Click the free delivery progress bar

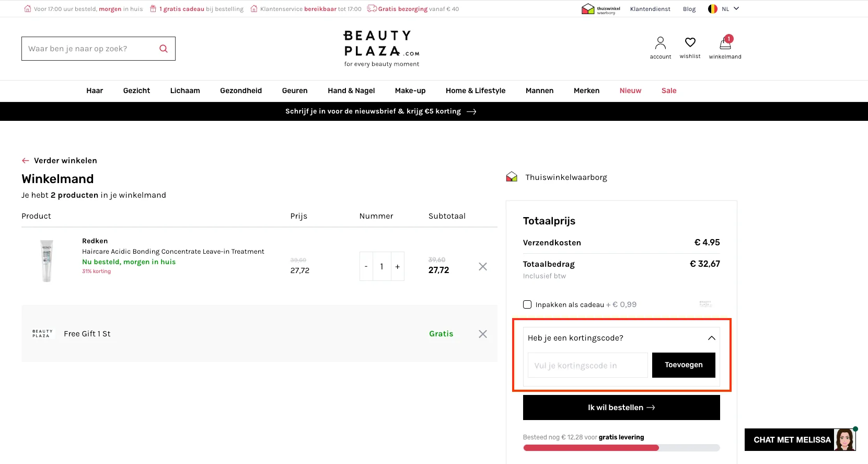click(621, 448)
